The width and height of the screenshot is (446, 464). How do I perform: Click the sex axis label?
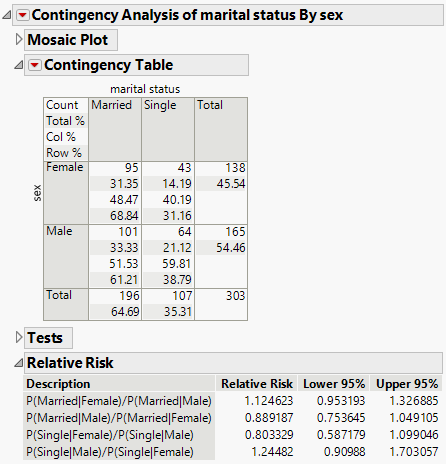pyautogui.click(x=37, y=193)
